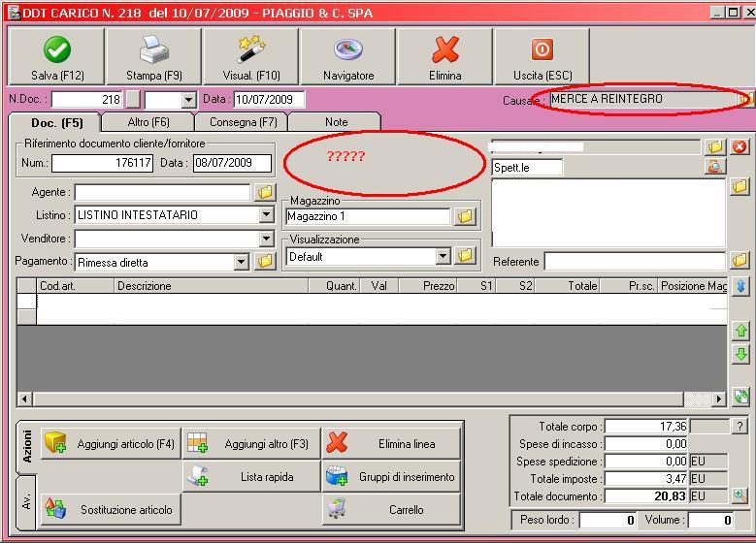The height and width of the screenshot is (543, 756).
Task: Remove row with Elimina linea
Action: click(x=391, y=443)
